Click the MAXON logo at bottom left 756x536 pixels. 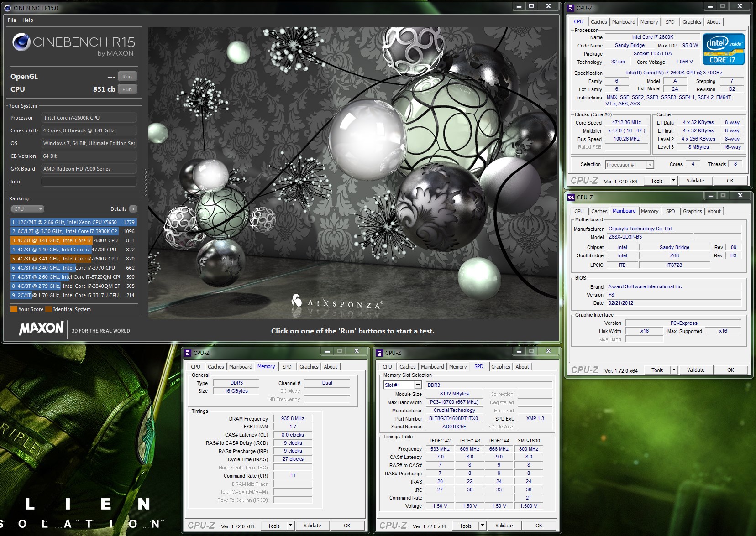click(x=41, y=328)
